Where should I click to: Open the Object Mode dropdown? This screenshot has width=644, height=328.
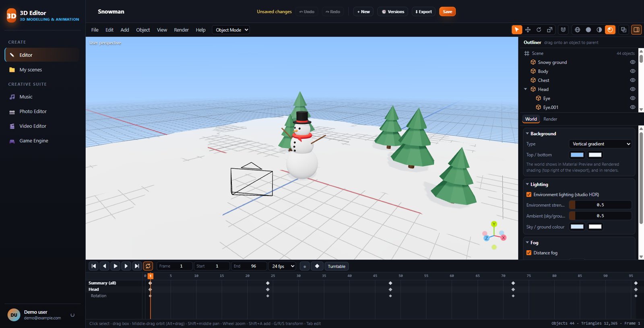coord(231,30)
